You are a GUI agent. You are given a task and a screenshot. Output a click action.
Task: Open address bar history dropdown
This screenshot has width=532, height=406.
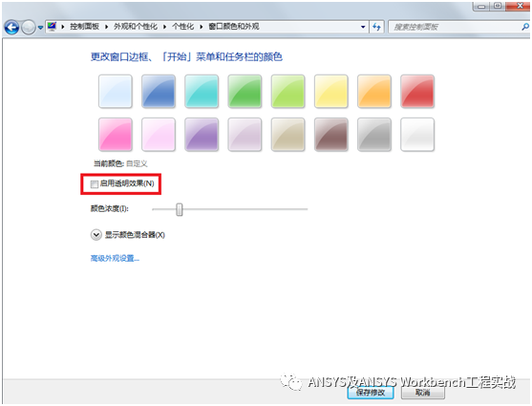(363, 27)
